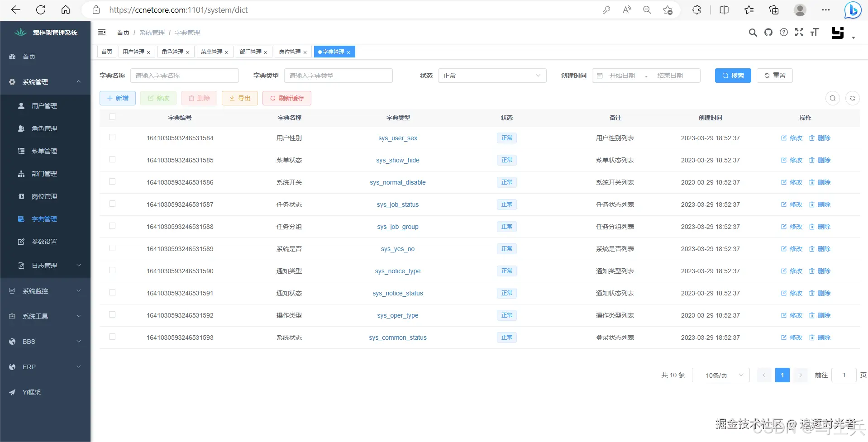Click the 刷新缓存 button
Screen dimensions: 868x442
coord(287,98)
